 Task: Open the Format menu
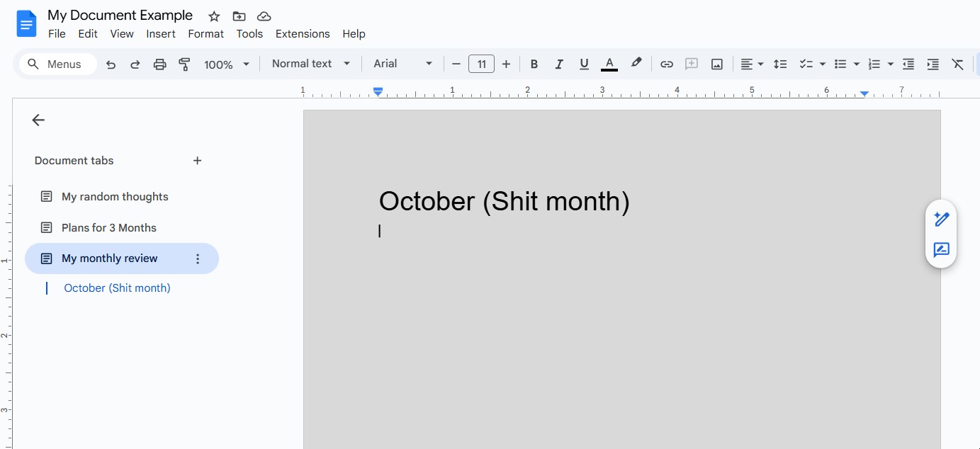point(206,34)
